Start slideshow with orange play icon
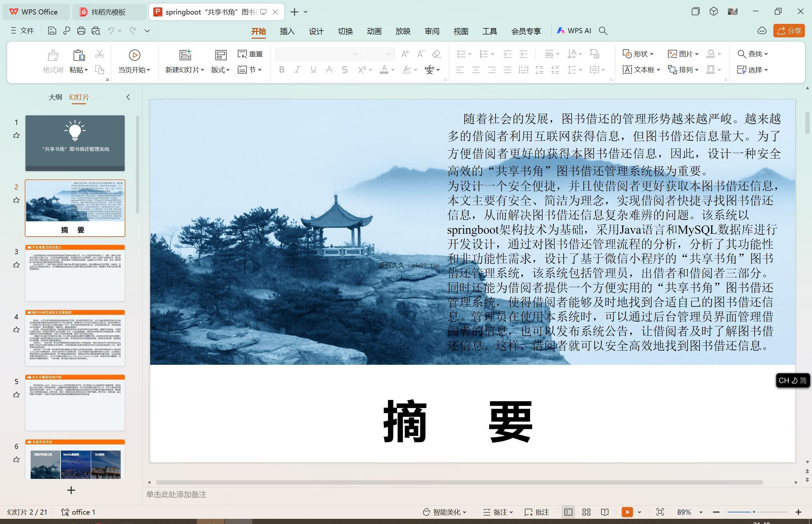Image resolution: width=812 pixels, height=524 pixels. click(x=627, y=512)
